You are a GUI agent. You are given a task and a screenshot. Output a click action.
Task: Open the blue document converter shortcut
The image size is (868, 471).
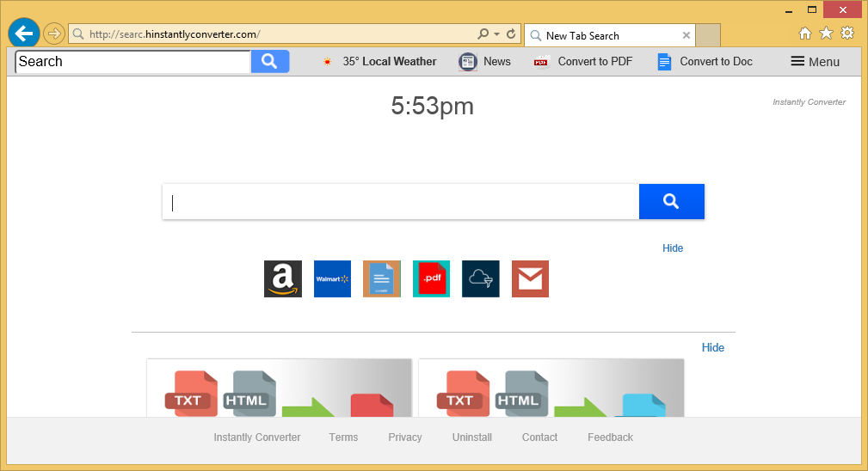tap(381, 279)
